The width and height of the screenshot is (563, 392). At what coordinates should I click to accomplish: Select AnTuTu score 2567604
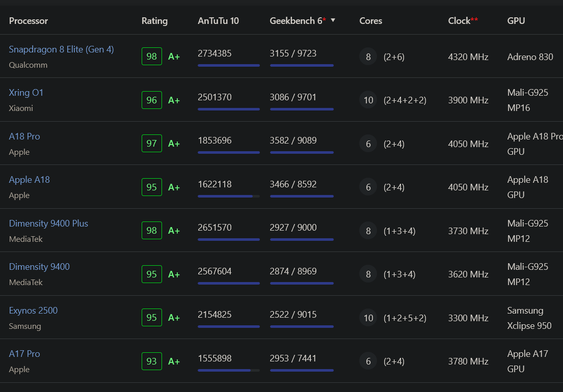coord(215,271)
